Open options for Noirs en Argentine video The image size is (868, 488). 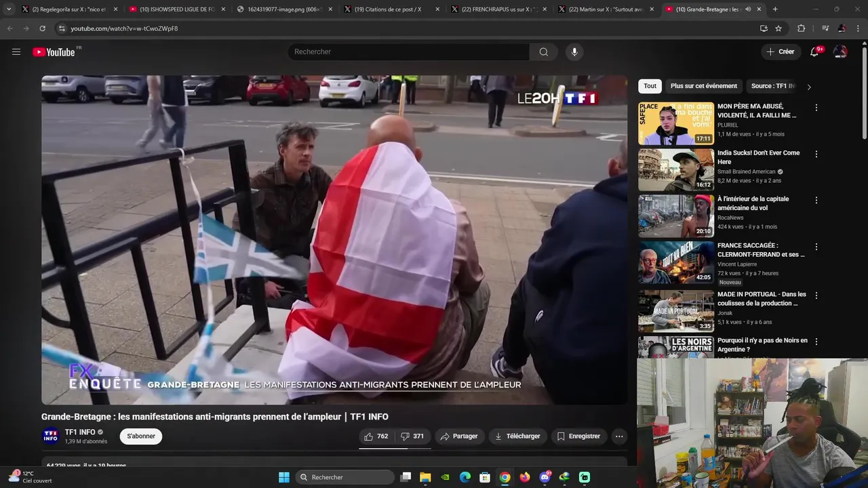pos(816,342)
